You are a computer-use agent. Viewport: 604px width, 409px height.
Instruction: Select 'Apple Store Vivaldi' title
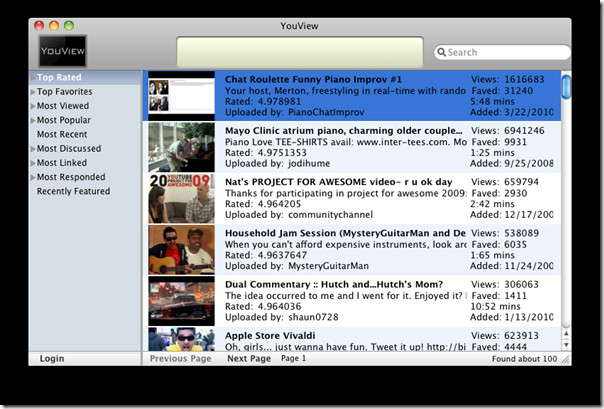coord(270,335)
